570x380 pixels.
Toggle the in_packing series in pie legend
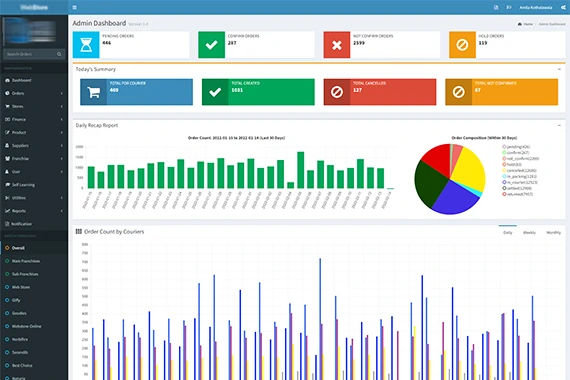519,176
